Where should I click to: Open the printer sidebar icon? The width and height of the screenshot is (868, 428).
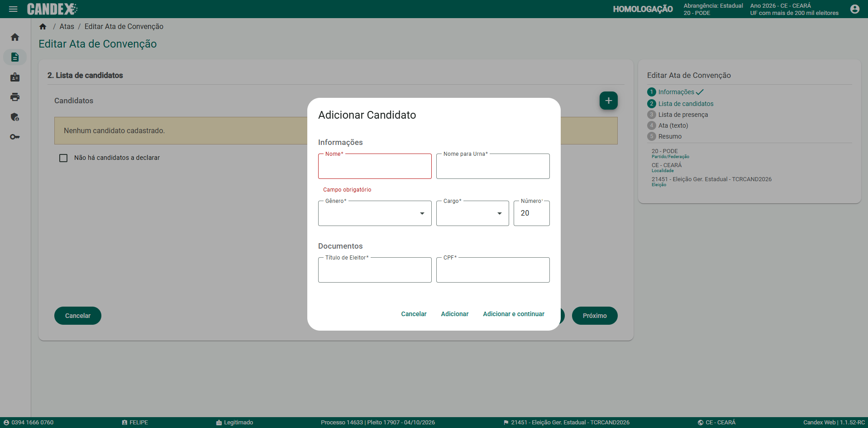(x=15, y=97)
